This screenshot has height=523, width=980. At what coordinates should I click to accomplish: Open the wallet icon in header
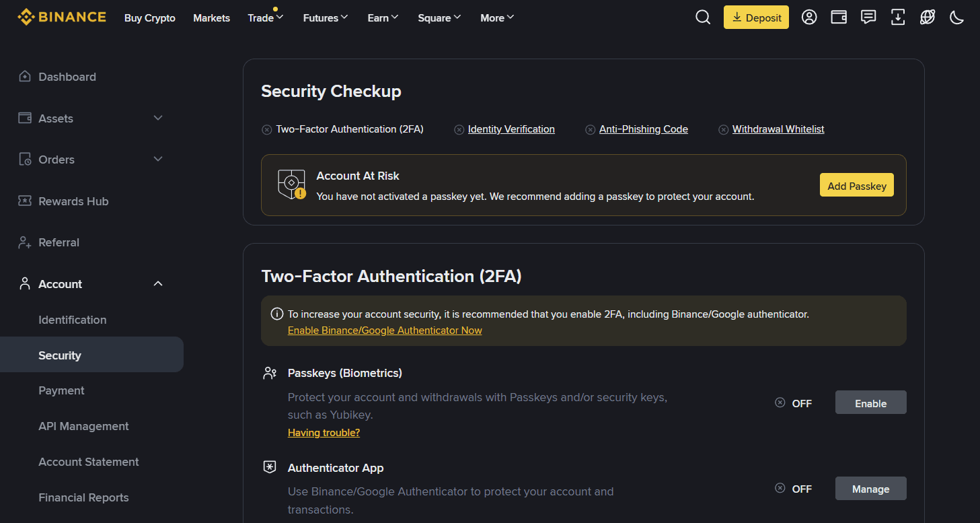(839, 18)
